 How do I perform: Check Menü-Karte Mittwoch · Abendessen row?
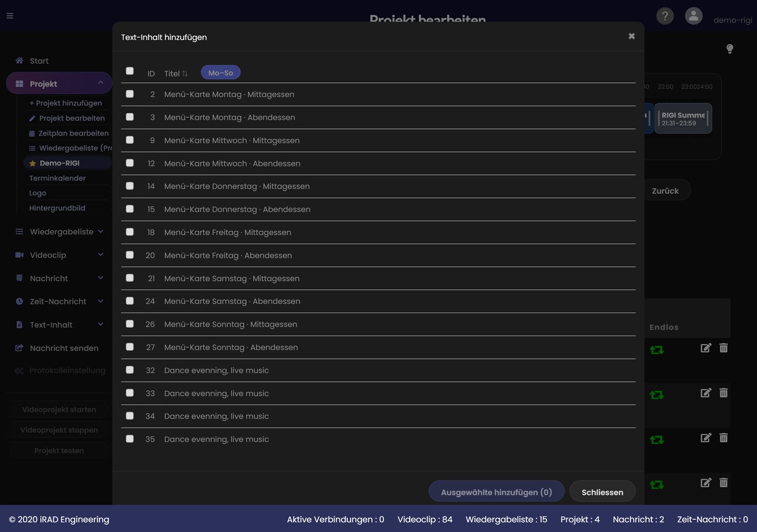click(130, 163)
